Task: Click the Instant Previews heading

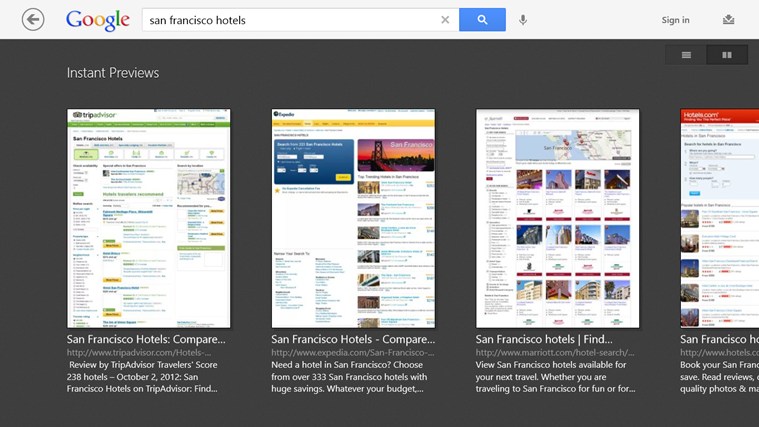Action: pos(113,73)
